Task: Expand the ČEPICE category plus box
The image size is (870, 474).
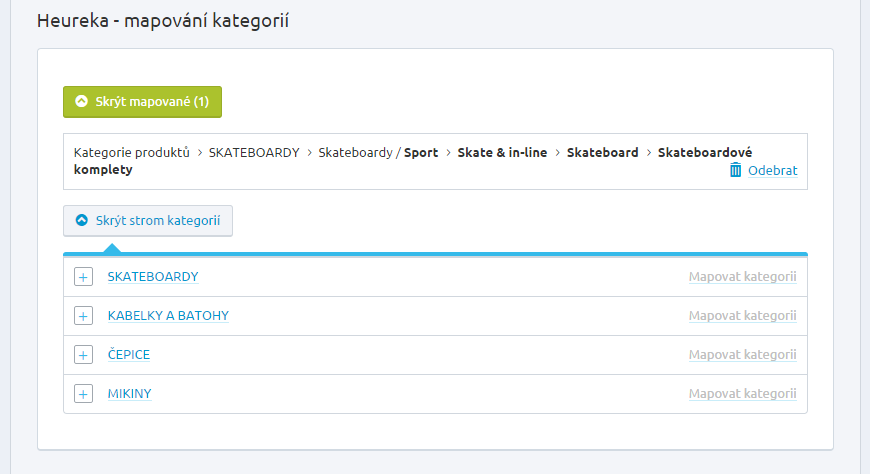Action: 83,355
